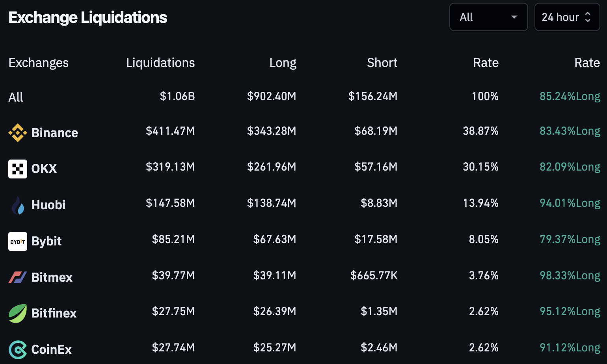607x364 pixels.
Task: Sort by the Long column header
Action: [283, 63]
